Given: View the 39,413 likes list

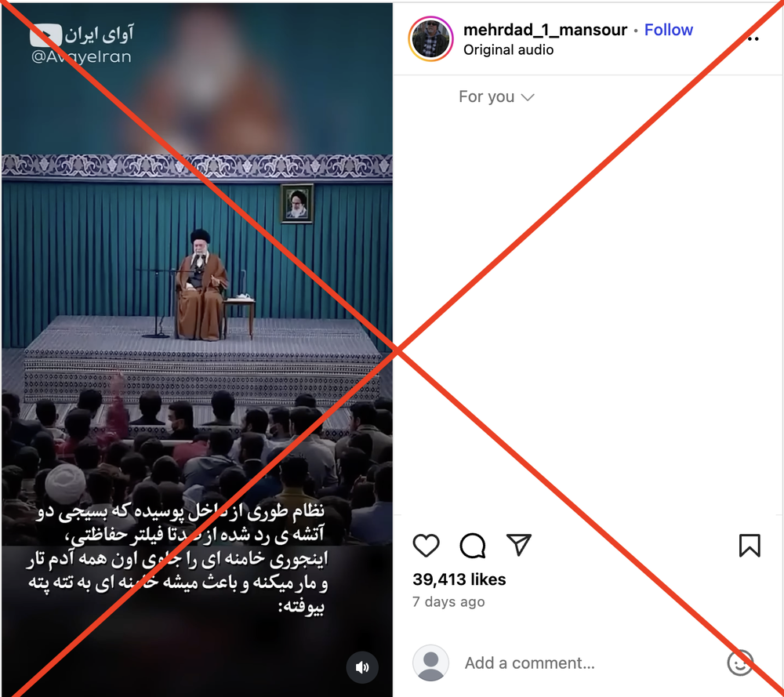Looking at the screenshot, I should tap(459, 579).
